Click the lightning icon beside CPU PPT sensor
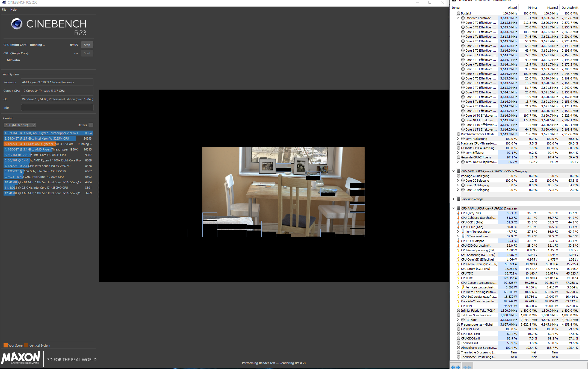The width and height of the screenshot is (588, 369). point(458,306)
